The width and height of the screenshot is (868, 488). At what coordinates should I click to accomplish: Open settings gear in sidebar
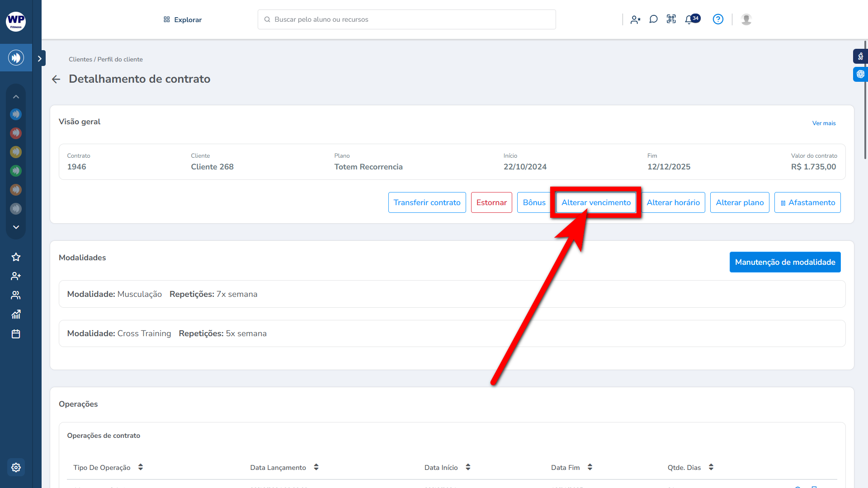pyautogui.click(x=16, y=467)
